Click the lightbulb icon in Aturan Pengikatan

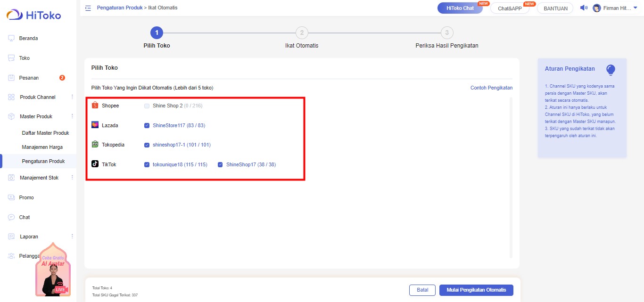(x=611, y=70)
